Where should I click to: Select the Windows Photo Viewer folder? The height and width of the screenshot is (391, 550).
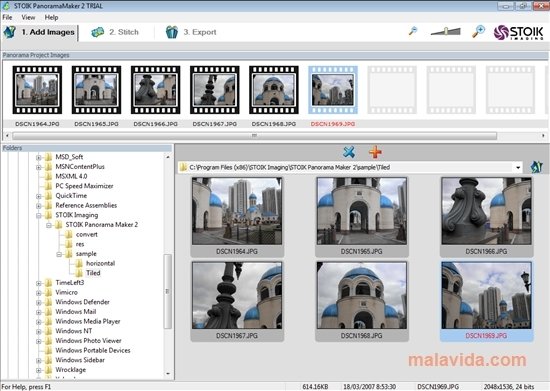[x=88, y=341]
